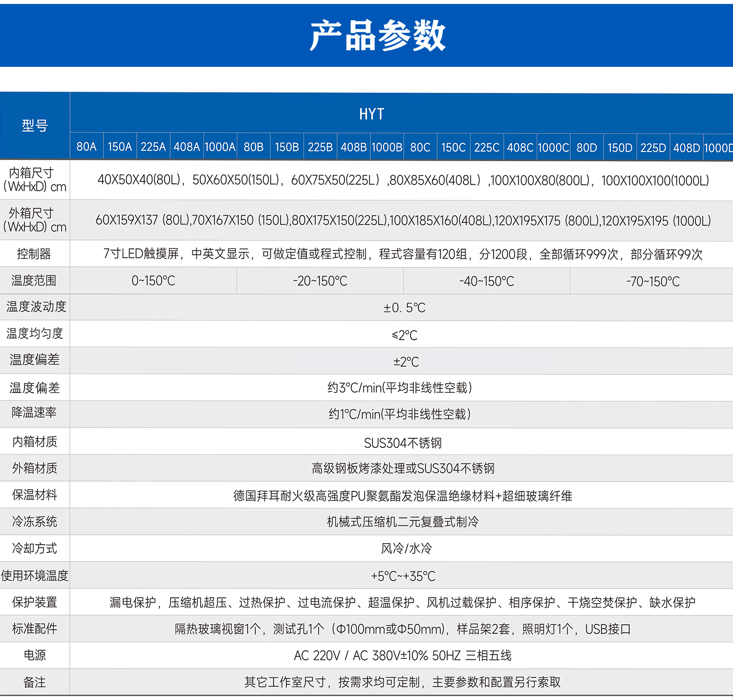Select model cell 80A
This screenshot has height=700, width=733.
coord(86,147)
